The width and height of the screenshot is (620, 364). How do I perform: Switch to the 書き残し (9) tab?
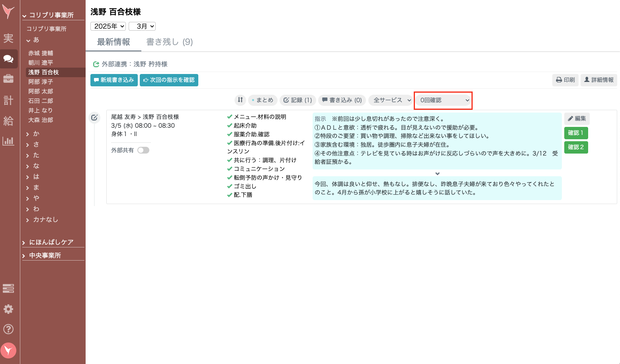click(x=169, y=42)
